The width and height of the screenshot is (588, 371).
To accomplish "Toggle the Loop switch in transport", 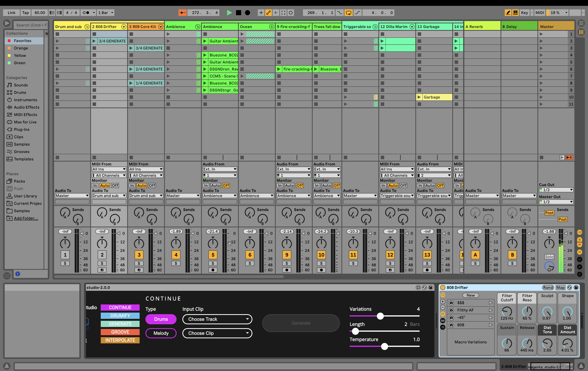I will click(348, 13).
